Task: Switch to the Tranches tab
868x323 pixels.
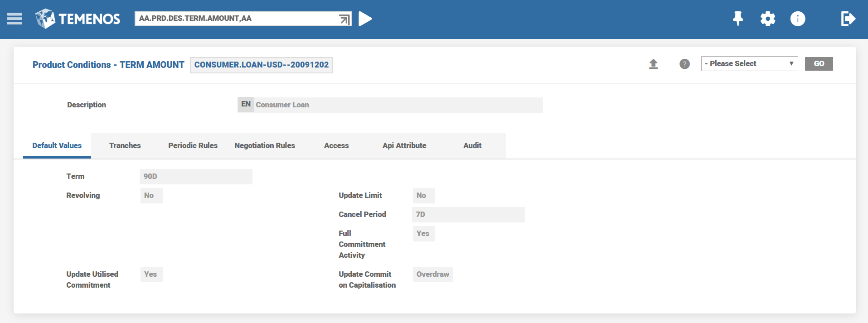Action: tap(125, 145)
